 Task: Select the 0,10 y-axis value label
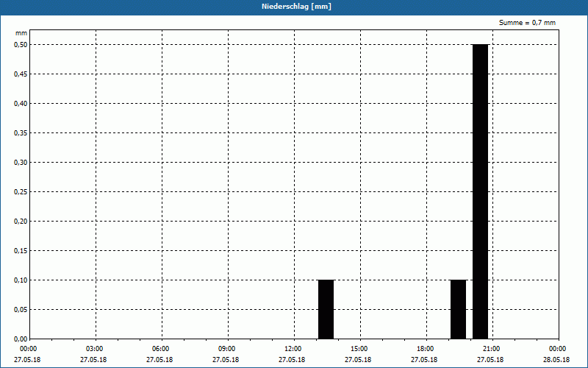tap(20, 280)
